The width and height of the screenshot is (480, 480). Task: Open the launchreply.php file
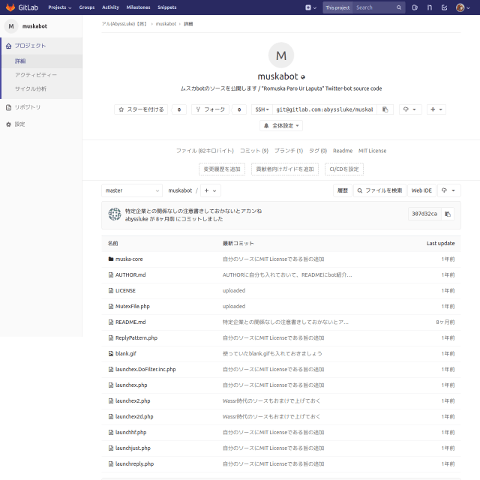135,464
